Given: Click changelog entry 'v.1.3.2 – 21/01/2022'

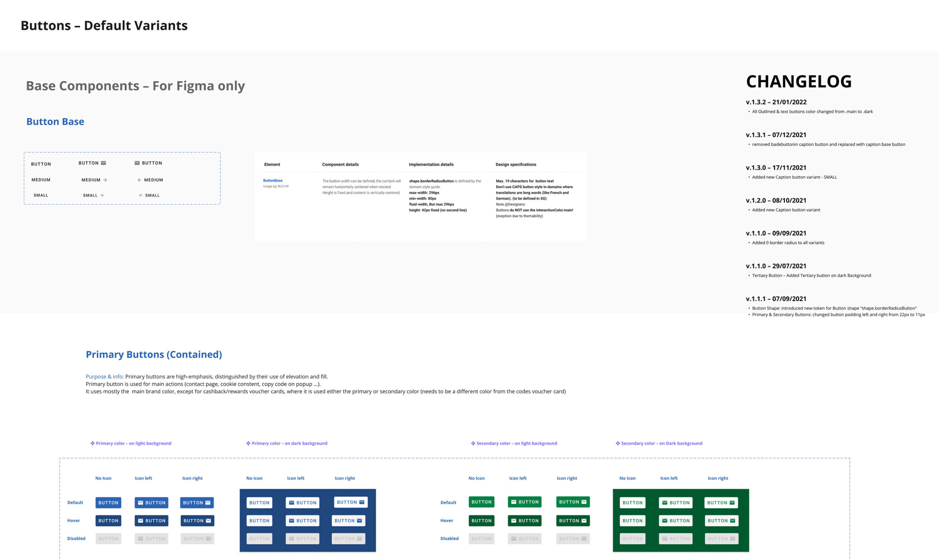Looking at the screenshot, I should [x=777, y=102].
